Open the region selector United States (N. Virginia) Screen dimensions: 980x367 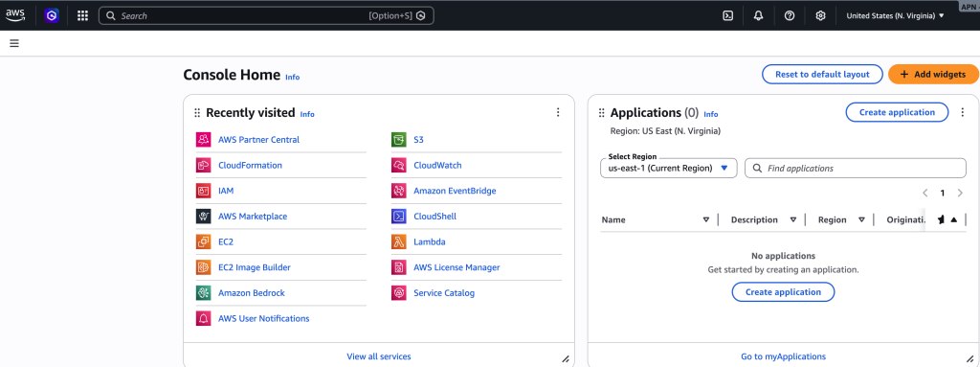pos(895,15)
